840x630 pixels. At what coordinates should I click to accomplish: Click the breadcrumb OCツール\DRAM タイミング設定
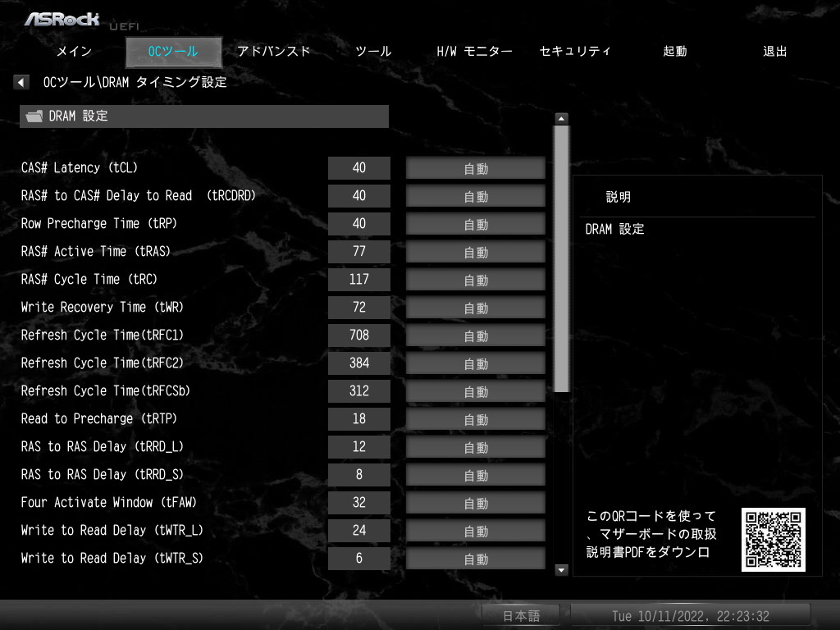(135, 82)
